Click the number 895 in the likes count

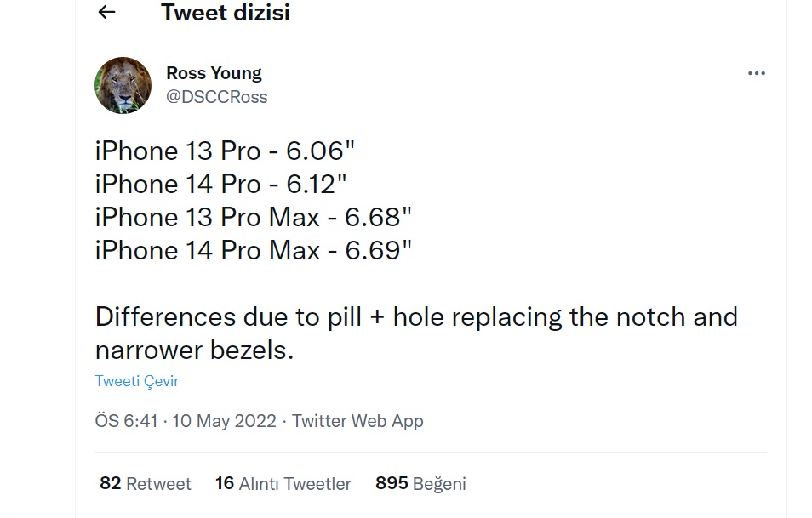click(x=392, y=483)
